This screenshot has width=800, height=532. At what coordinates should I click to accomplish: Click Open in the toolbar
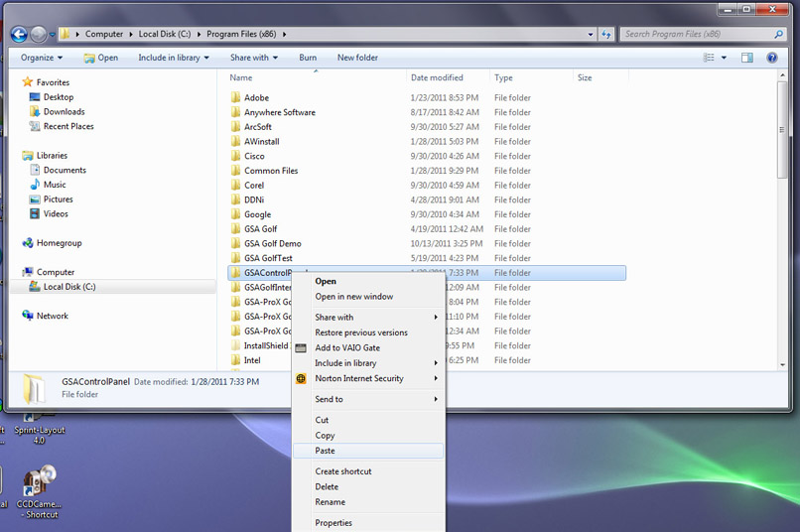[x=101, y=58]
